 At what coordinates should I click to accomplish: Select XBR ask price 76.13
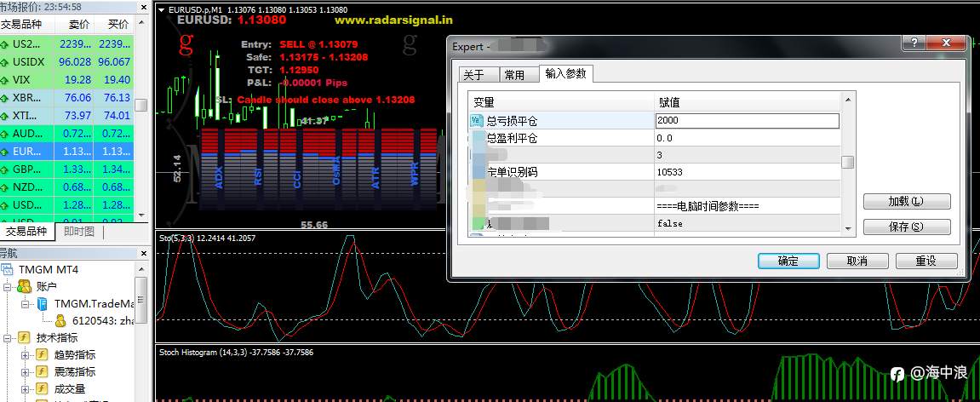click(117, 98)
